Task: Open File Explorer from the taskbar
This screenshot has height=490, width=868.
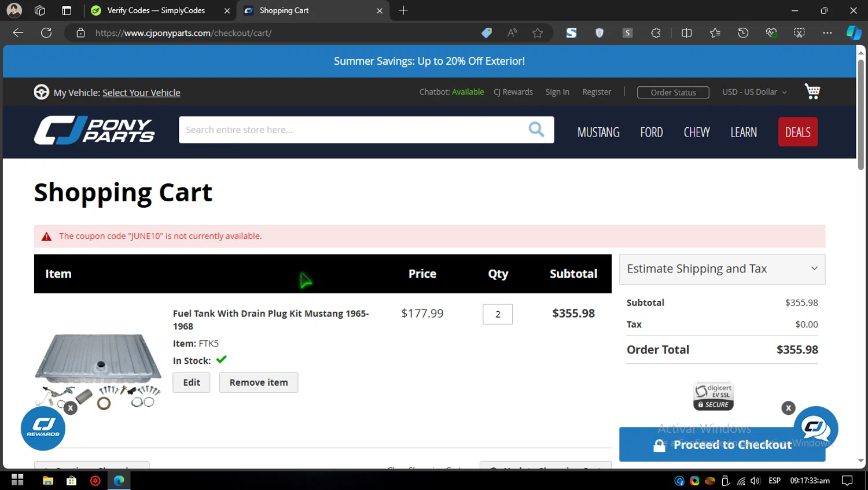Action: [x=48, y=480]
